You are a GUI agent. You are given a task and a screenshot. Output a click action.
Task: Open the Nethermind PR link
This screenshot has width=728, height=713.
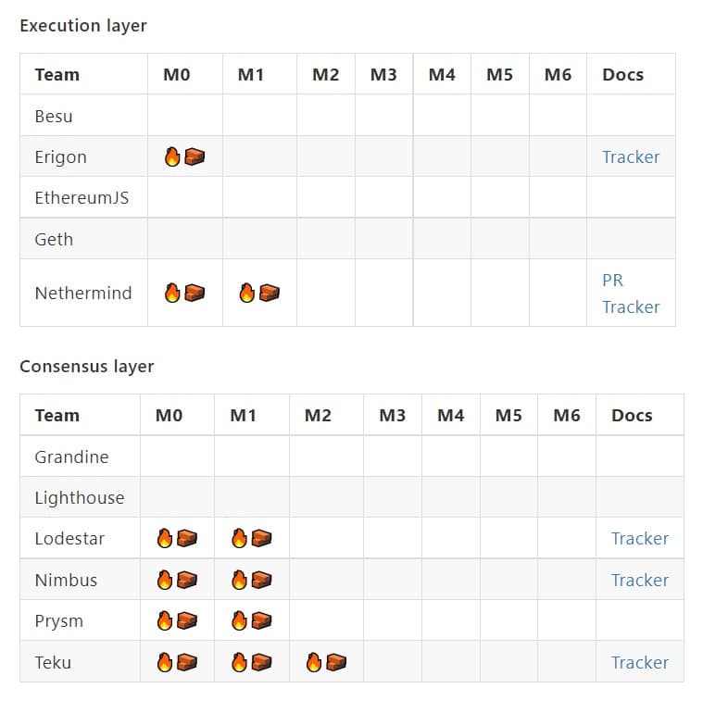tap(612, 280)
